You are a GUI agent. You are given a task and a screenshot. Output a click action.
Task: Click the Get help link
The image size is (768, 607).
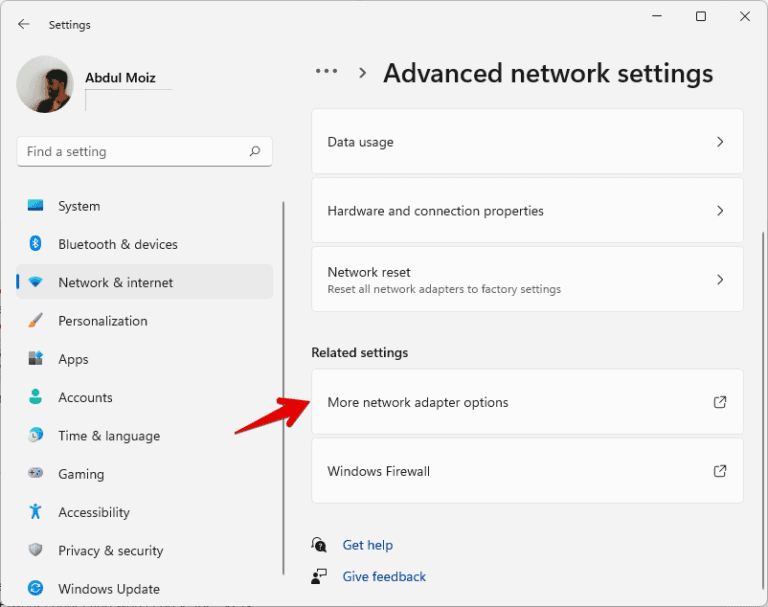(x=367, y=545)
